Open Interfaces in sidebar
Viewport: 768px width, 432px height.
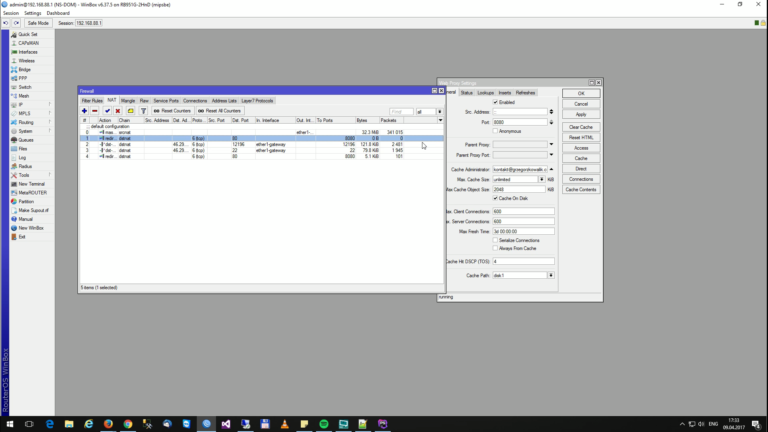coord(28,52)
